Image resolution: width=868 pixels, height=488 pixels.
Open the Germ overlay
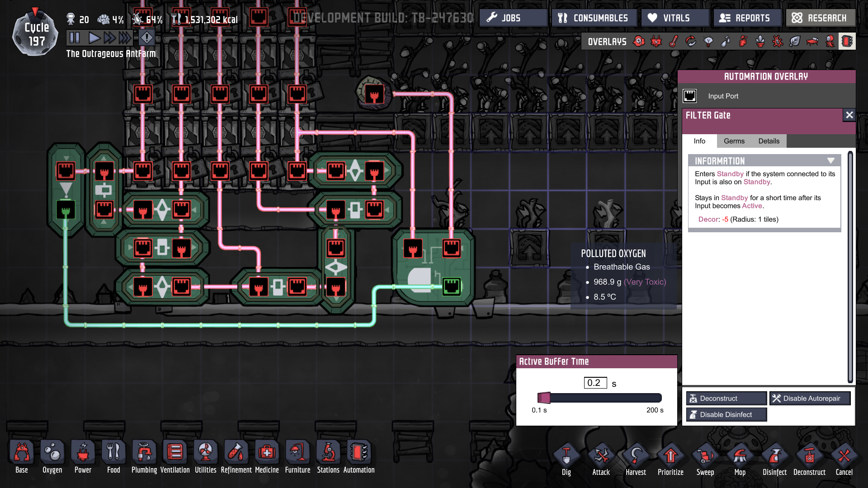pos(778,42)
